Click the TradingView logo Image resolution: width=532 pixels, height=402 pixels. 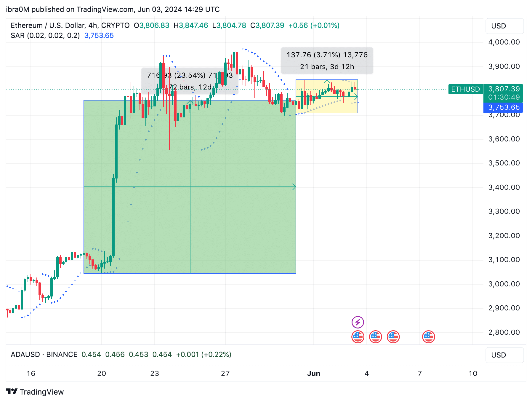35,392
